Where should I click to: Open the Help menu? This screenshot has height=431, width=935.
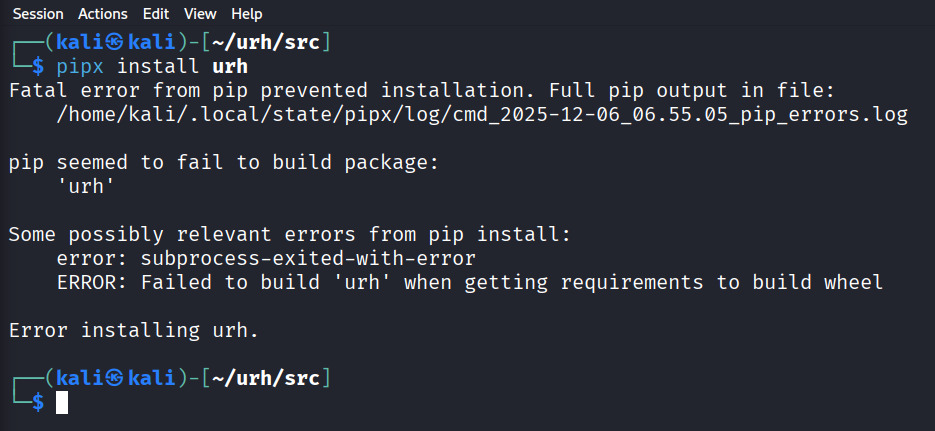tap(246, 14)
